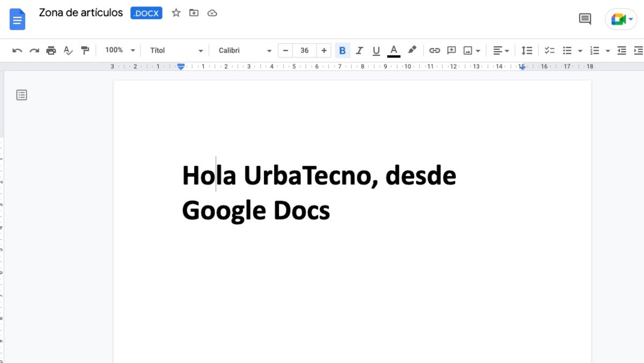Viewport: 644px width, 363px height.
Task: Click the font size field showing 36
Action: coord(305,50)
